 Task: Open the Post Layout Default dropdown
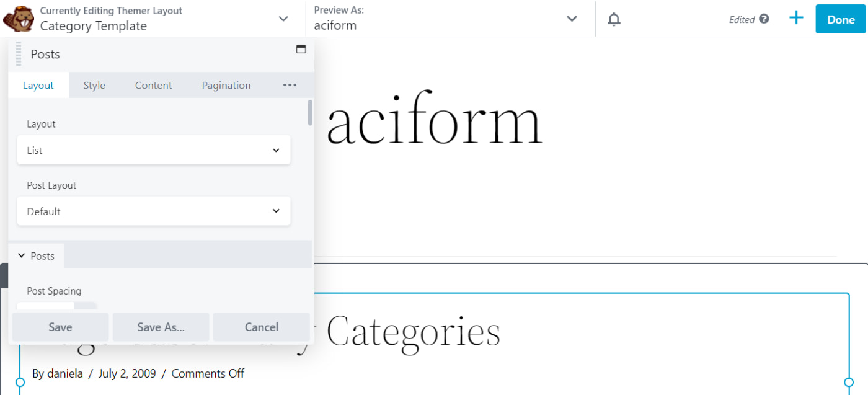(154, 211)
